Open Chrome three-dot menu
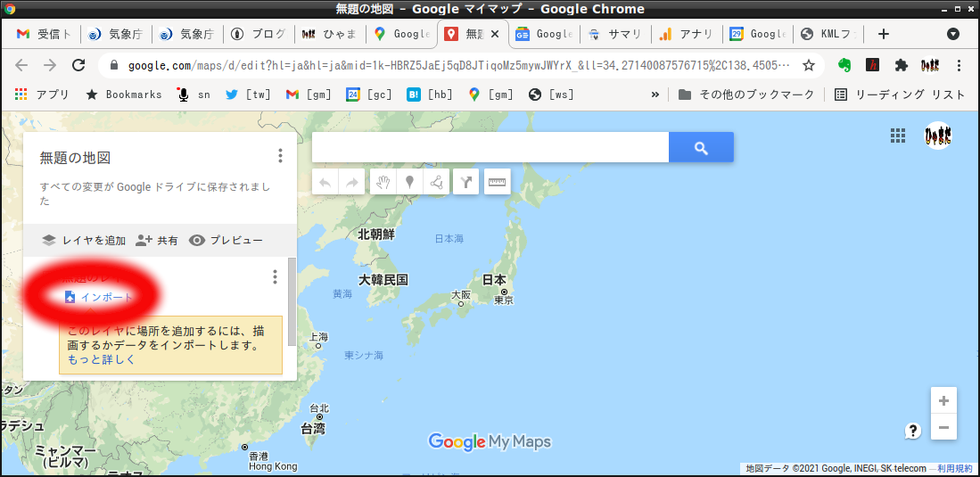980x477 pixels. 959,65
